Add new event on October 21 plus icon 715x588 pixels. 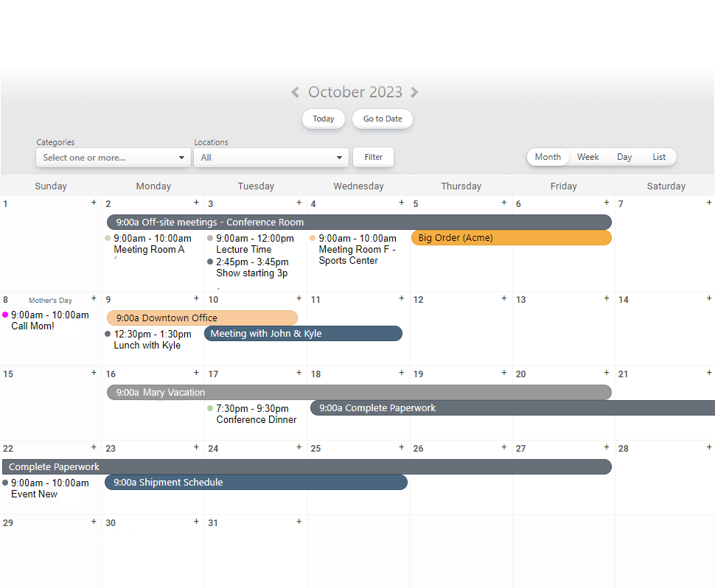[x=709, y=373]
